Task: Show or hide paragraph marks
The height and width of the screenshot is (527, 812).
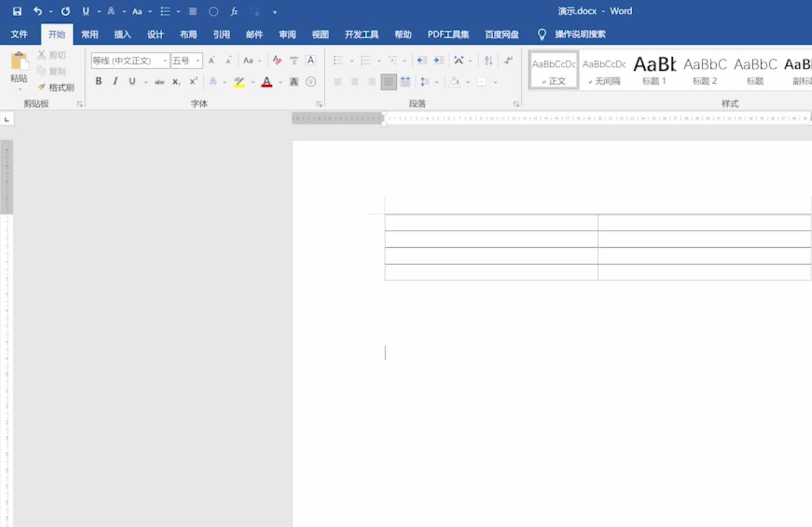Action: coord(509,60)
